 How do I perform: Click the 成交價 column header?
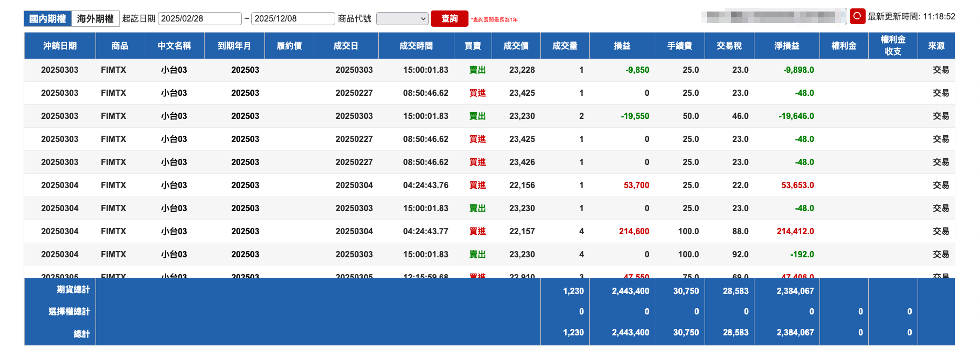coord(516,46)
